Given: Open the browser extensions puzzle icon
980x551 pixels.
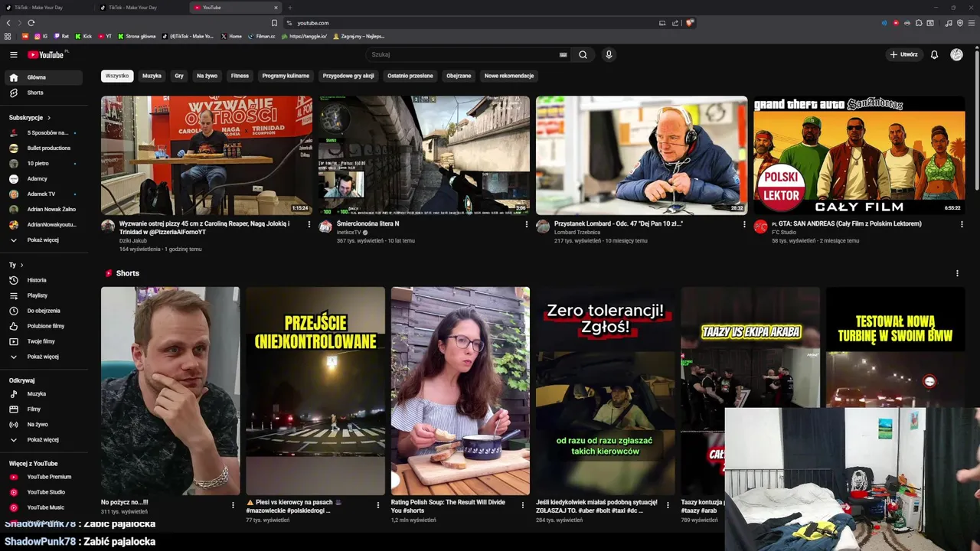Looking at the screenshot, I should coord(919,23).
